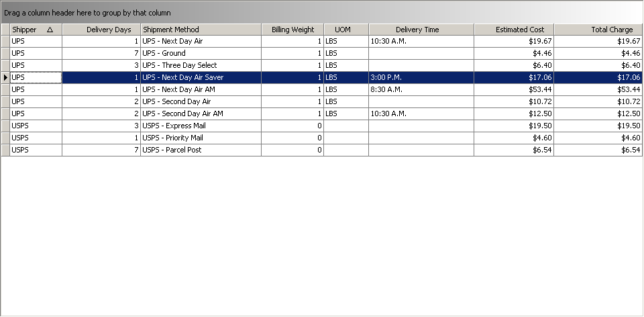Select the USPS - Parcel Post row

[x=201, y=150]
